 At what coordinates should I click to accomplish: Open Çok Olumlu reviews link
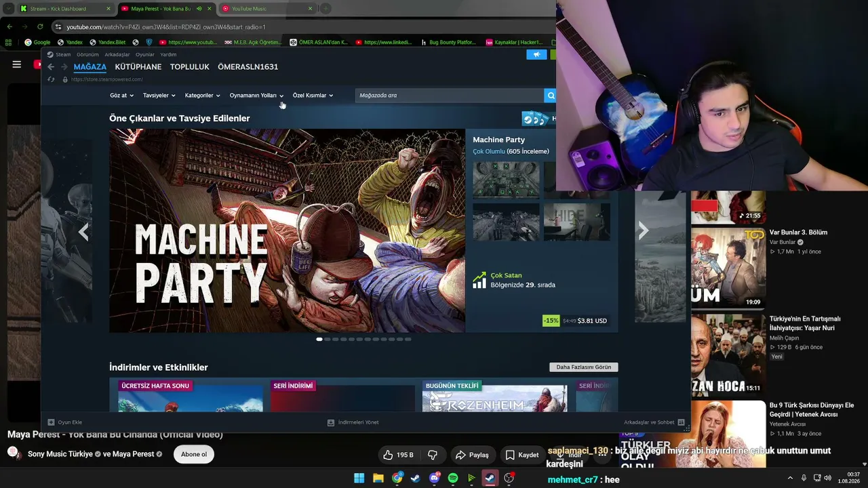point(489,152)
